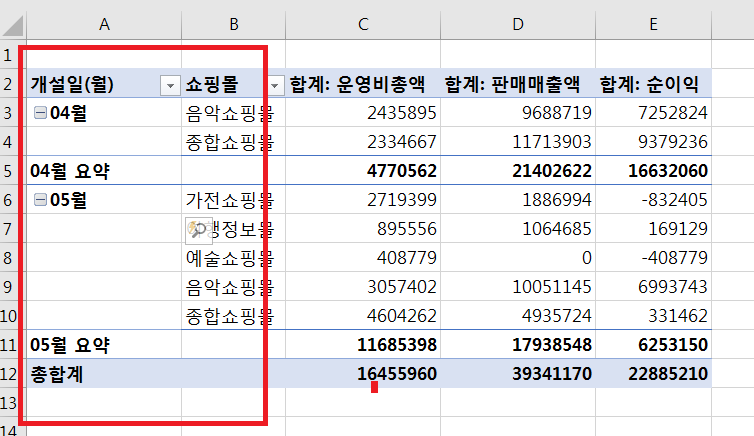Open the 개설일(월) filter dropdown
The width and height of the screenshot is (754, 436).
[x=169, y=85]
